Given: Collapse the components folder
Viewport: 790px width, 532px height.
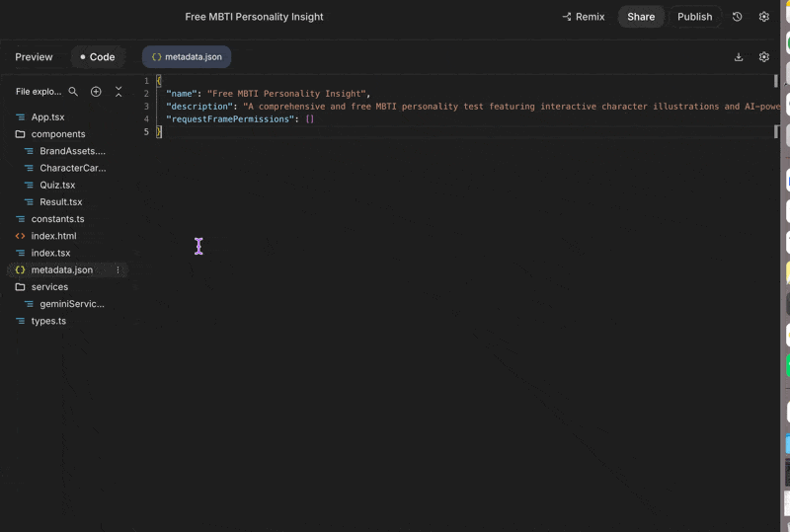Looking at the screenshot, I should click(20, 134).
